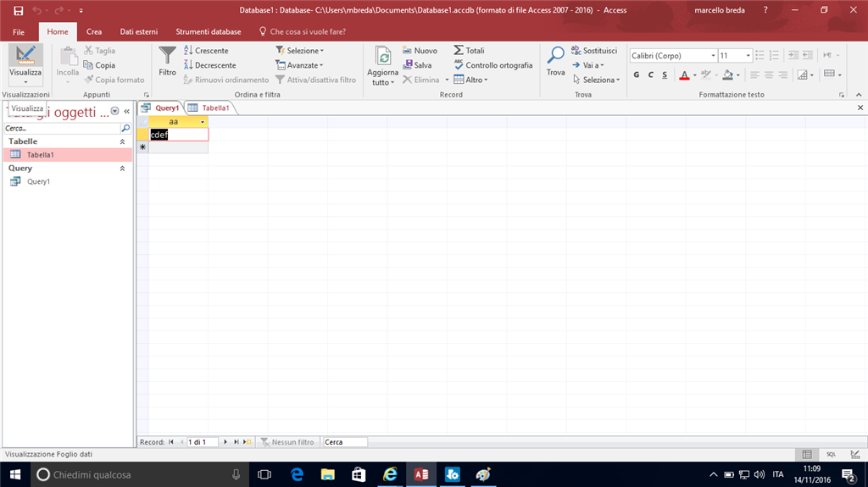Open the Seleziona dropdown

(596, 80)
